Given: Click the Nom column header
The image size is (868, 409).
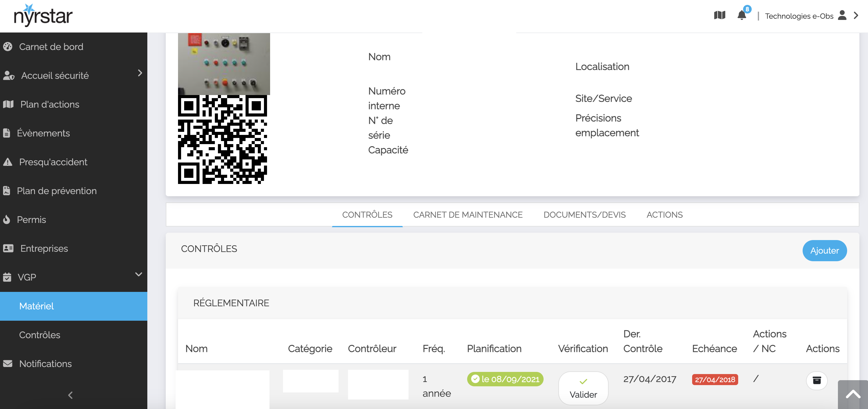Looking at the screenshot, I should [196, 349].
